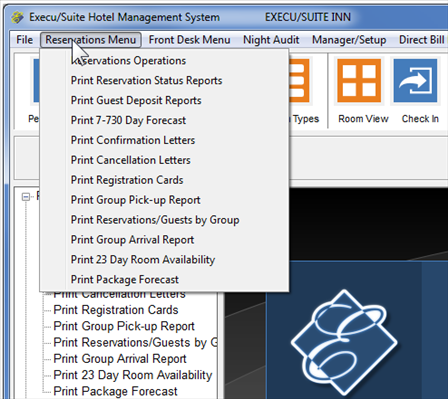Select Print 23 Day Room Availability in dropdown menu
Image resolution: width=448 pixels, height=399 pixels.
164,260
